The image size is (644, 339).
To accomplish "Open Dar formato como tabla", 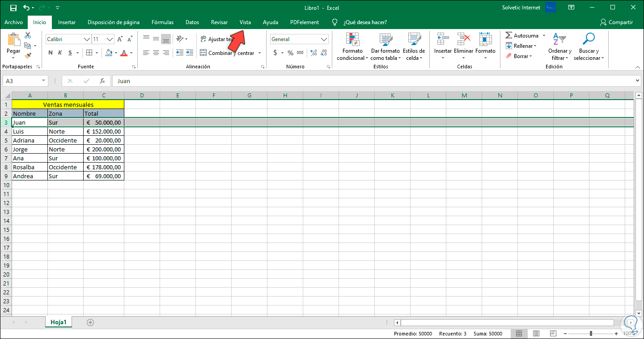I will [385, 47].
